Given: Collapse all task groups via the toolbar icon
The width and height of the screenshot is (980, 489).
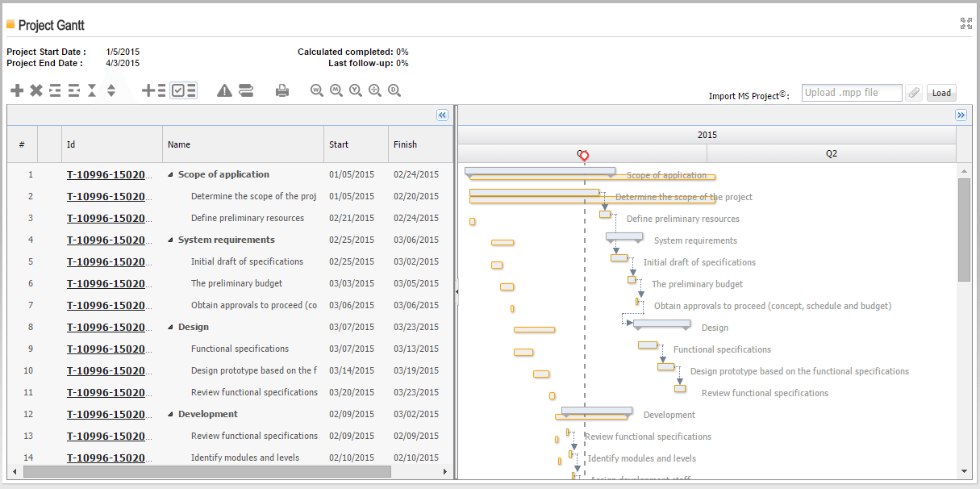Looking at the screenshot, I should tap(92, 90).
